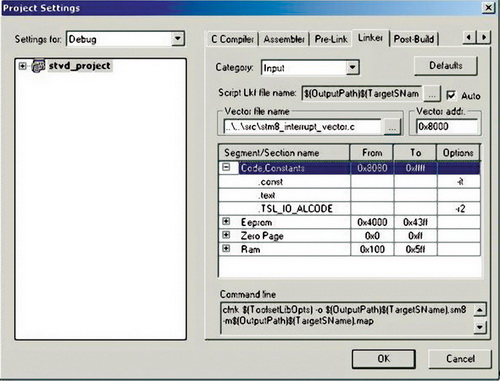Expand the Ram segment
500x381 pixels.
[226, 248]
